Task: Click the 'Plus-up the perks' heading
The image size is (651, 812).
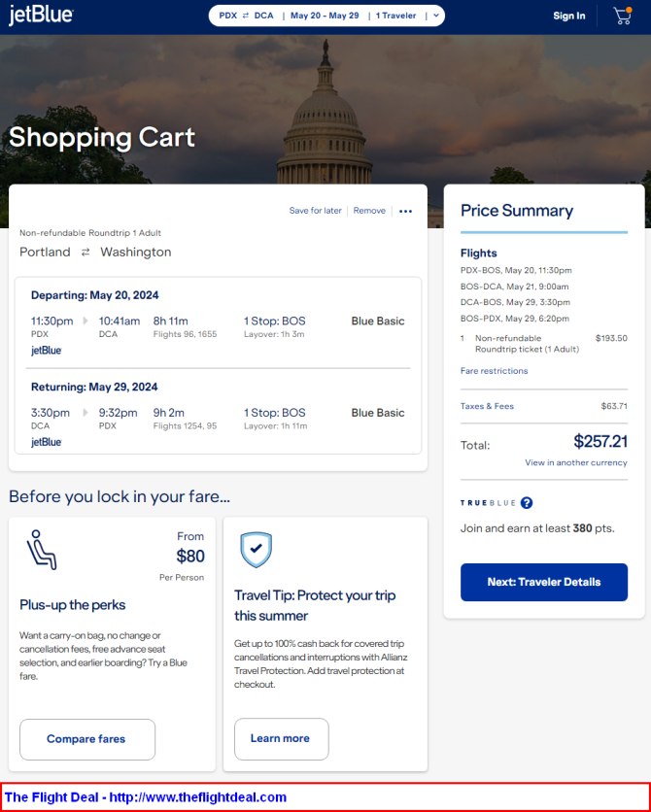Action: [x=73, y=605]
